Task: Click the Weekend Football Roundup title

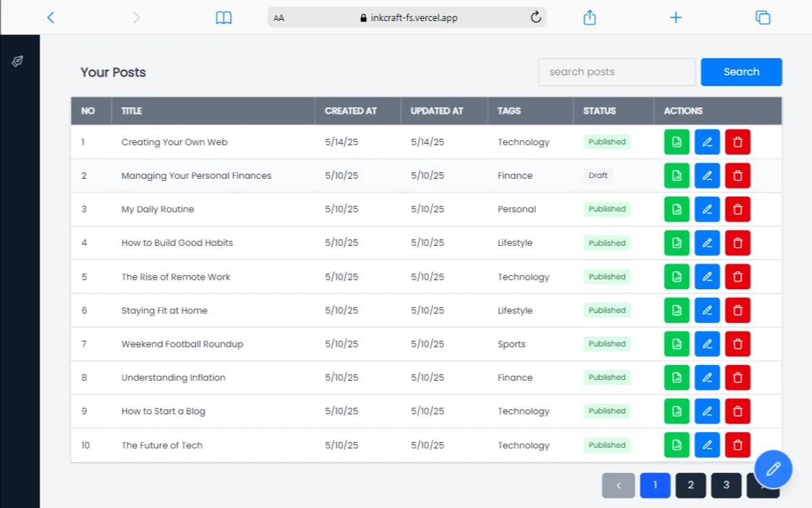Action: (182, 344)
